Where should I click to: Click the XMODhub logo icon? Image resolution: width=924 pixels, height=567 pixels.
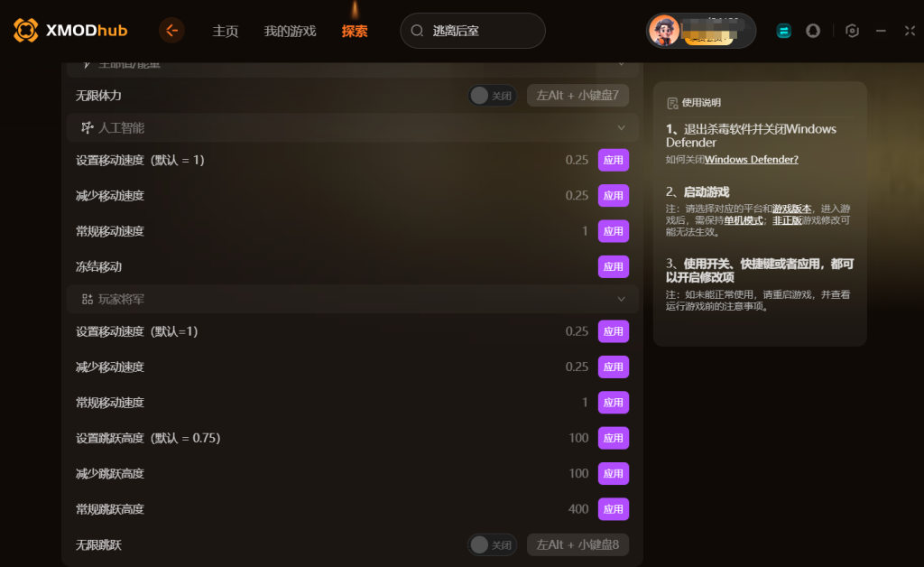[x=26, y=31]
